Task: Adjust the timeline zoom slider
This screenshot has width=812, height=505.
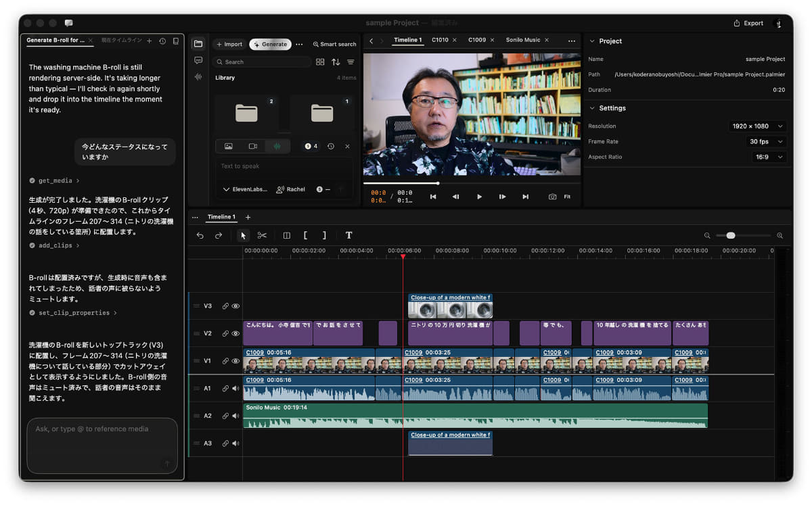Action: (x=743, y=235)
